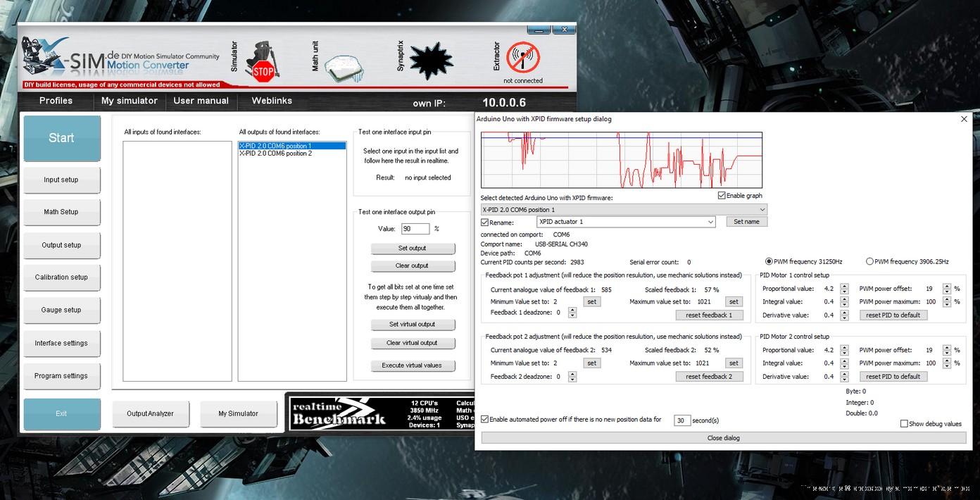Click the output Value input field
The height and width of the screenshot is (500, 980).
pyautogui.click(x=415, y=229)
